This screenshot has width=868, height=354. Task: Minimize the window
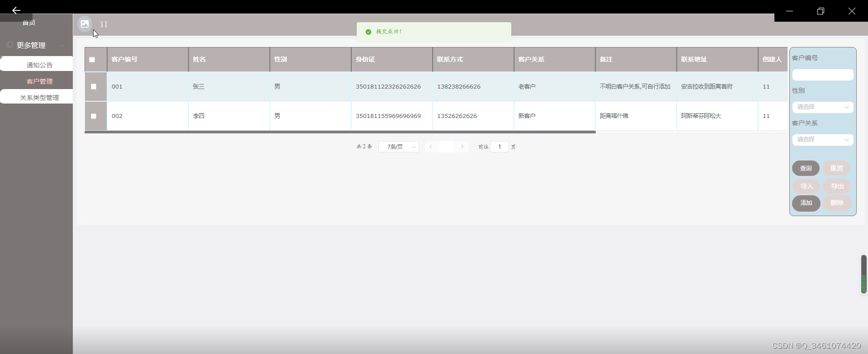coord(790,11)
